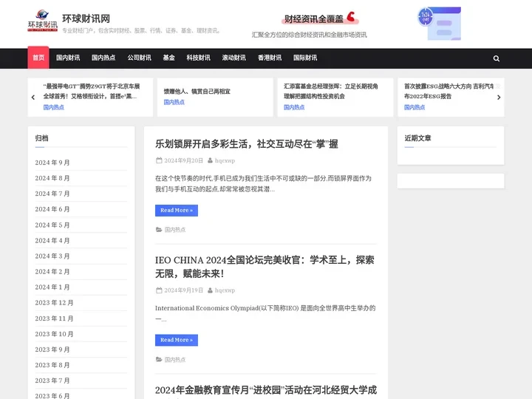This screenshot has width=532, height=399.
Task: Click the 7x24 hours banner graphic
Action: (x=439, y=24)
